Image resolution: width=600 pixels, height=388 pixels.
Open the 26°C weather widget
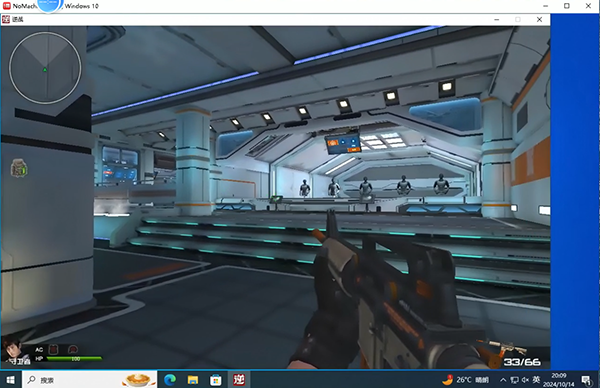465,380
